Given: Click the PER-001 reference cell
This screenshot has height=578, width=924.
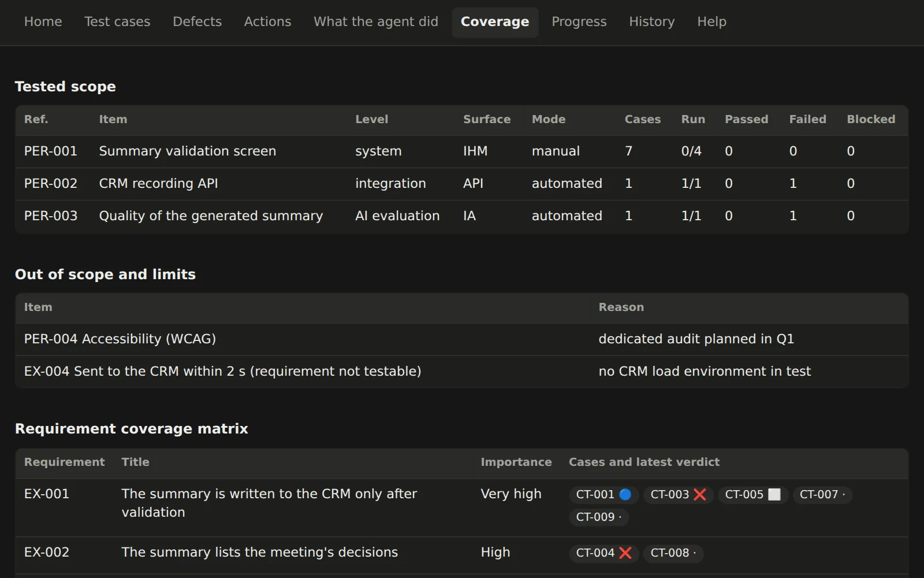Looking at the screenshot, I should [51, 151].
